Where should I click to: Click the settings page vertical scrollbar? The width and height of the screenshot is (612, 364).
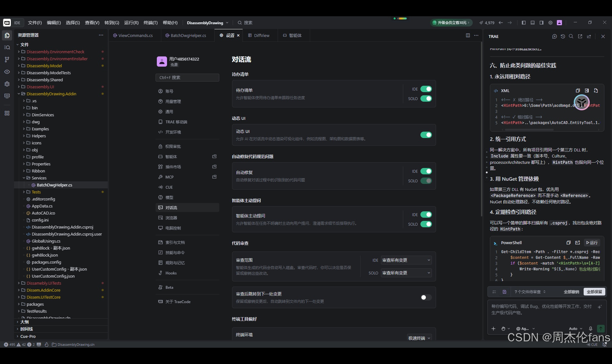coord(481,129)
